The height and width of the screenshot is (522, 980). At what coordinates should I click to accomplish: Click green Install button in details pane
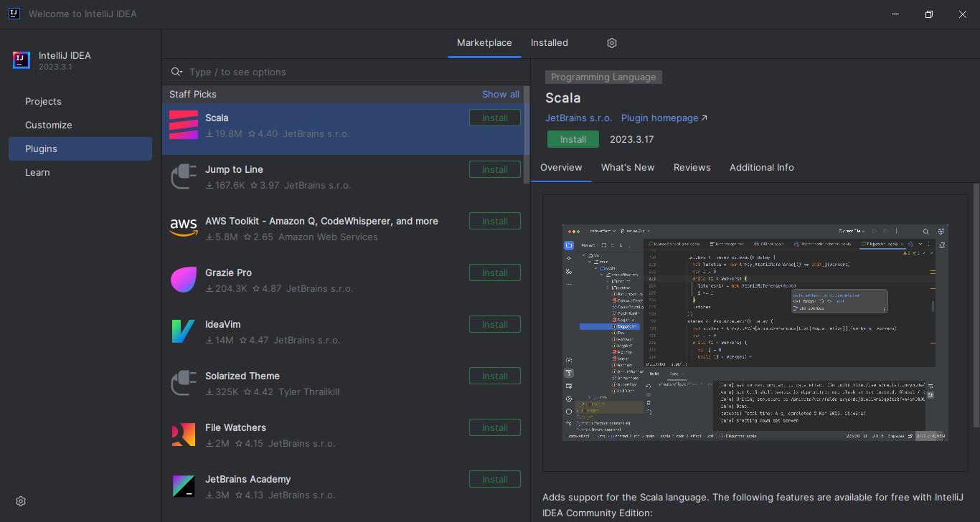(573, 139)
